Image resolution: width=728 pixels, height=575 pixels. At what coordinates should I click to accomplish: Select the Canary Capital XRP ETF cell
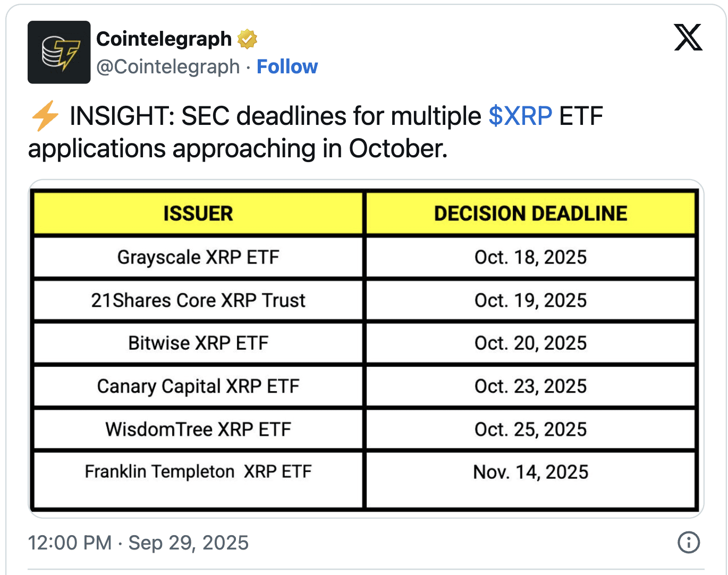click(198, 386)
